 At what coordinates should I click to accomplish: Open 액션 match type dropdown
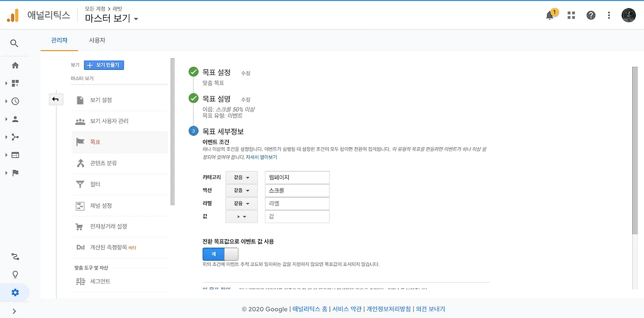pyautogui.click(x=242, y=190)
